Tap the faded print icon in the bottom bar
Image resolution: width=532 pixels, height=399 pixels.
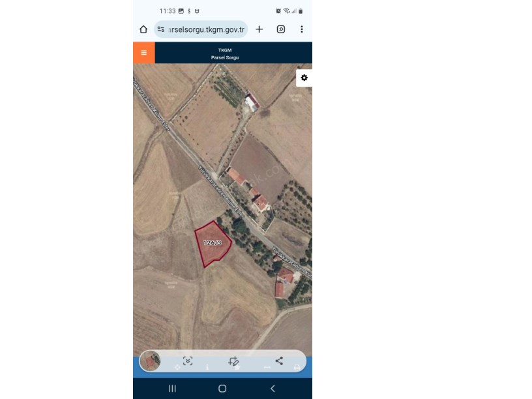click(297, 368)
